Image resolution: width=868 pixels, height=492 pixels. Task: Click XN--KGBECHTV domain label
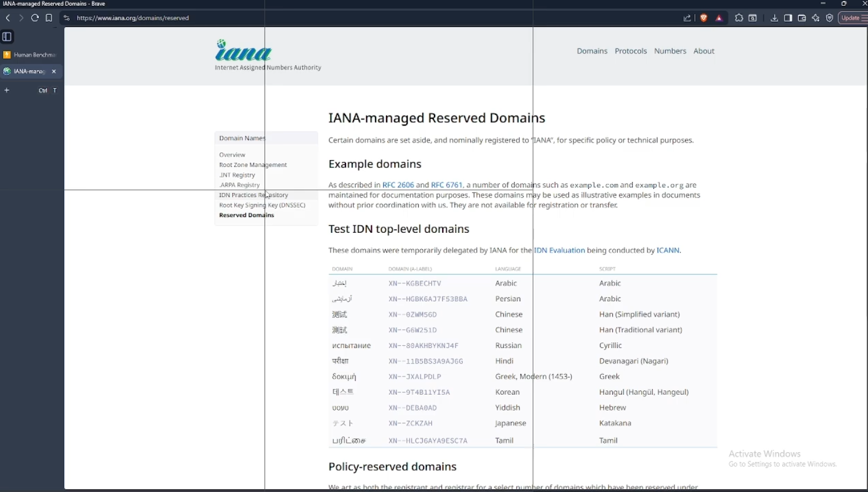(415, 283)
